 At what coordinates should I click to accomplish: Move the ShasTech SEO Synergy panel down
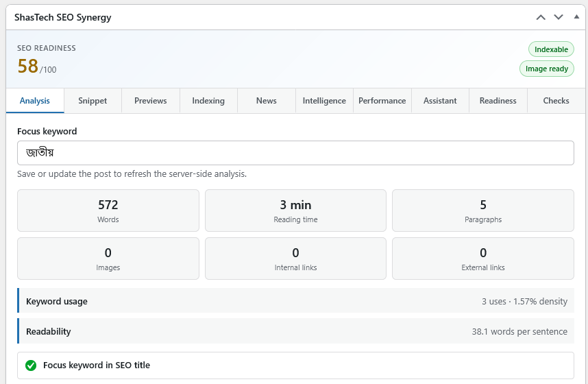[x=559, y=17]
